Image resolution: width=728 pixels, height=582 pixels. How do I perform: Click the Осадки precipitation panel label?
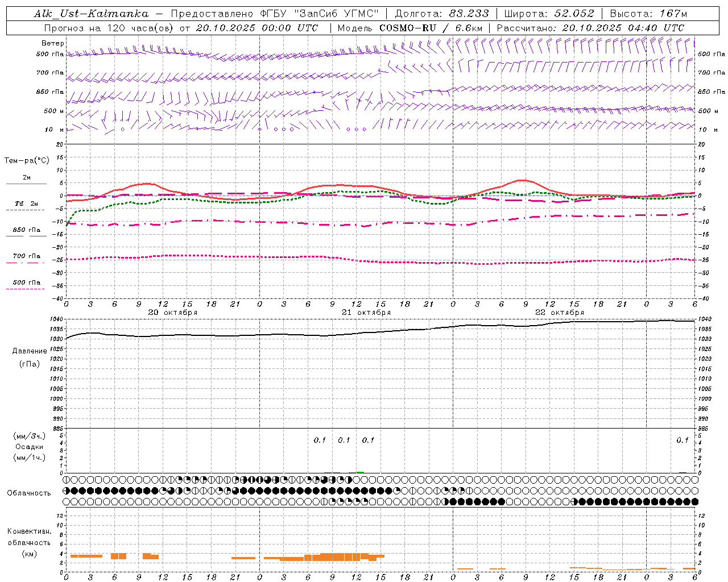coord(30,447)
